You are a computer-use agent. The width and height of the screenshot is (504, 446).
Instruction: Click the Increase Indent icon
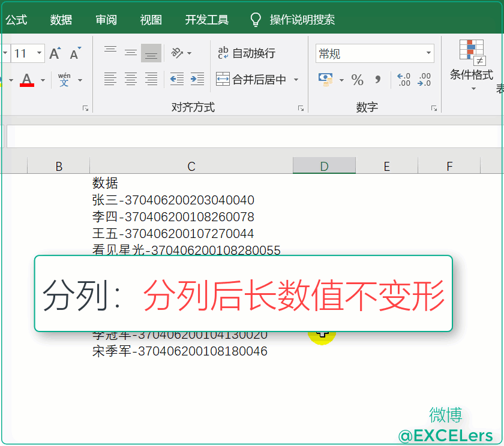click(197, 79)
